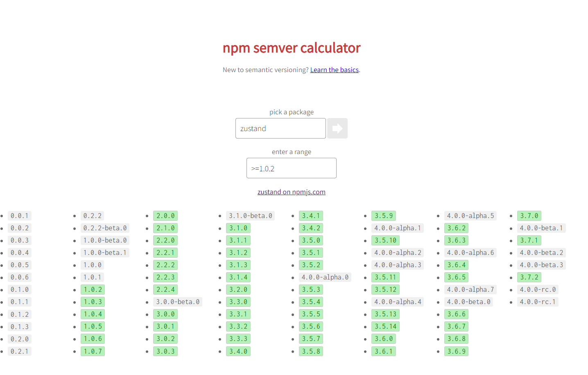
Task: Select version 3.5.14
Action: click(385, 326)
